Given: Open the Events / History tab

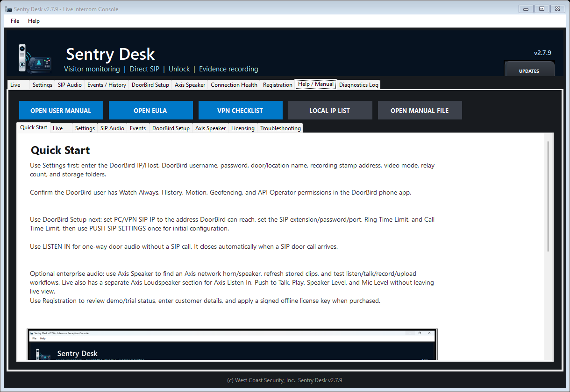Looking at the screenshot, I should [x=107, y=85].
